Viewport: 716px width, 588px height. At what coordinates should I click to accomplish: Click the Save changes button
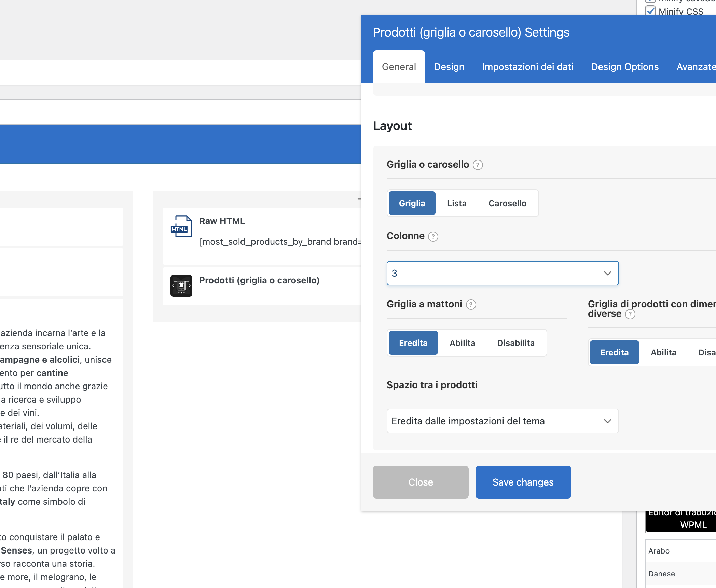(523, 482)
